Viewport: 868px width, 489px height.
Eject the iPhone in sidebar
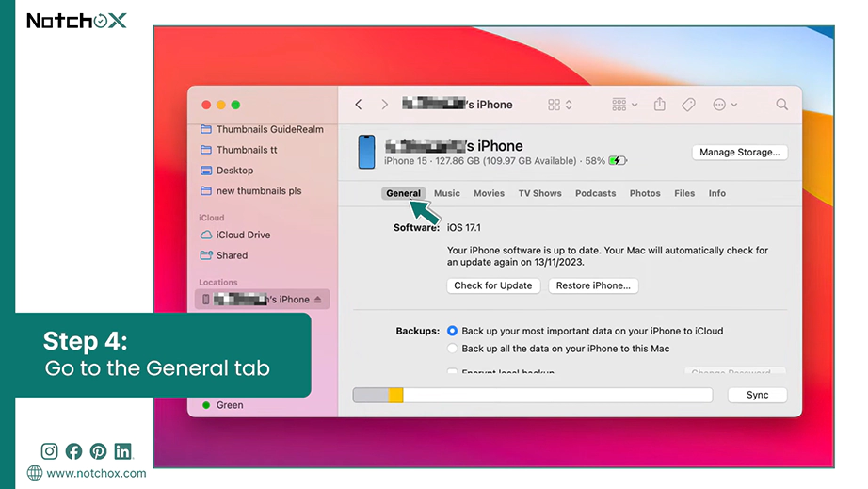click(318, 300)
